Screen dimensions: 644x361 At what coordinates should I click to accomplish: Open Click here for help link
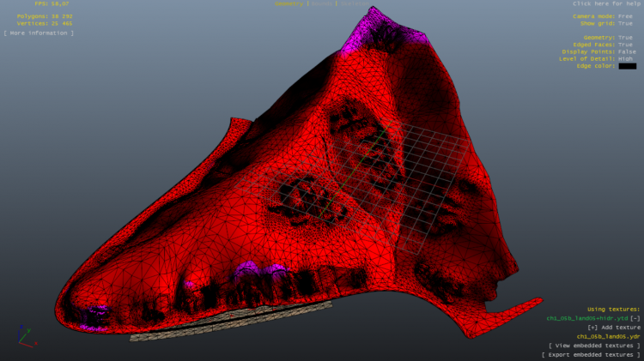607,3
